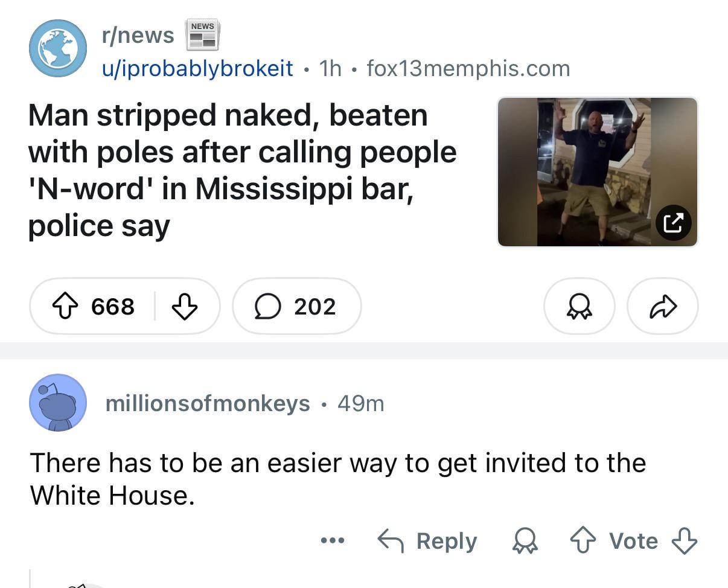
Task: Tap the r/news globe avatar
Action: click(x=58, y=48)
